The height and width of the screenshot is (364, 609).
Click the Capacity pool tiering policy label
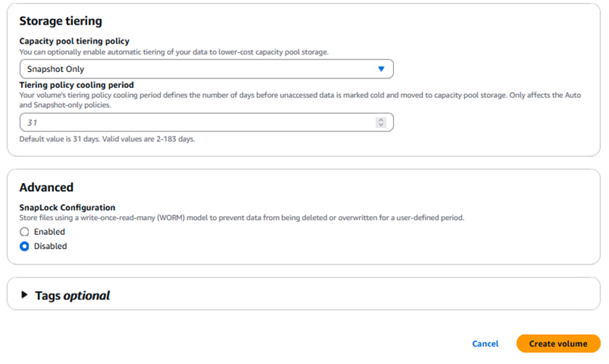74,41
